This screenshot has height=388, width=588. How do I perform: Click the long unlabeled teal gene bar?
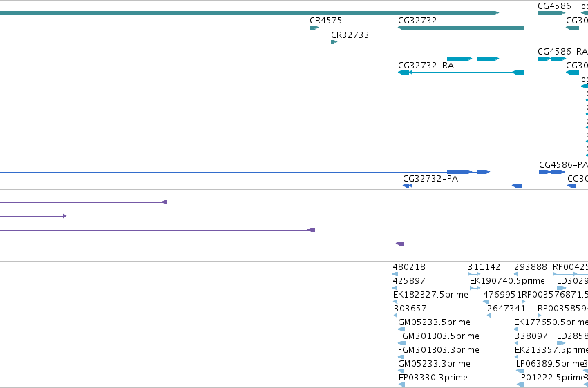click(249, 13)
